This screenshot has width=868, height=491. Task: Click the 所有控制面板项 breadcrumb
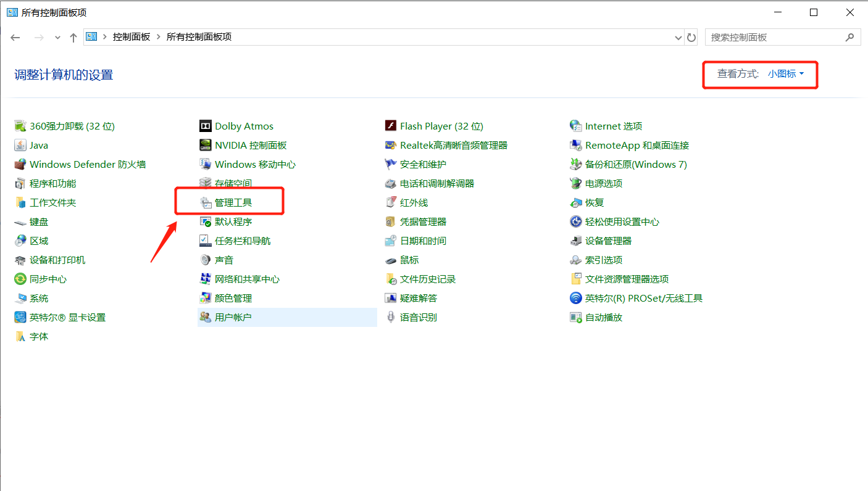(199, 37)
